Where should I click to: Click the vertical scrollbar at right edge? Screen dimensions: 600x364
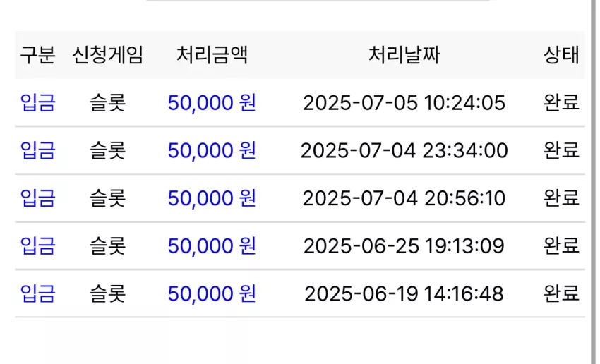594,182
